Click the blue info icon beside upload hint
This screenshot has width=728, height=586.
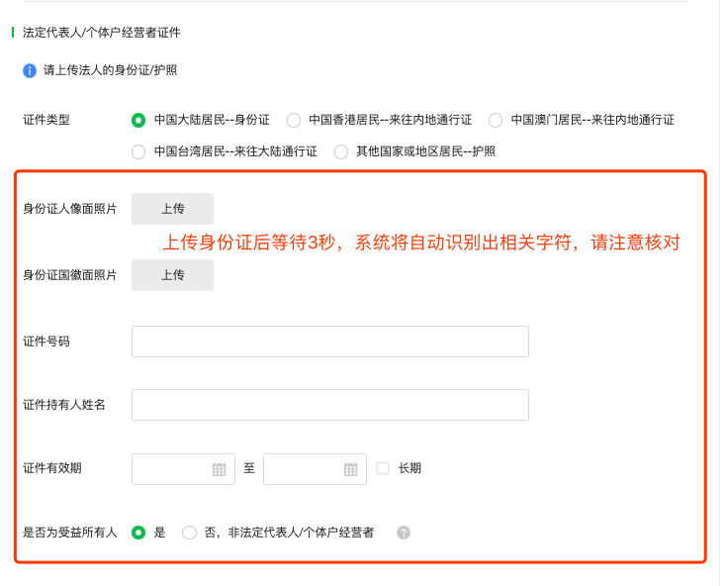(30, 70)
